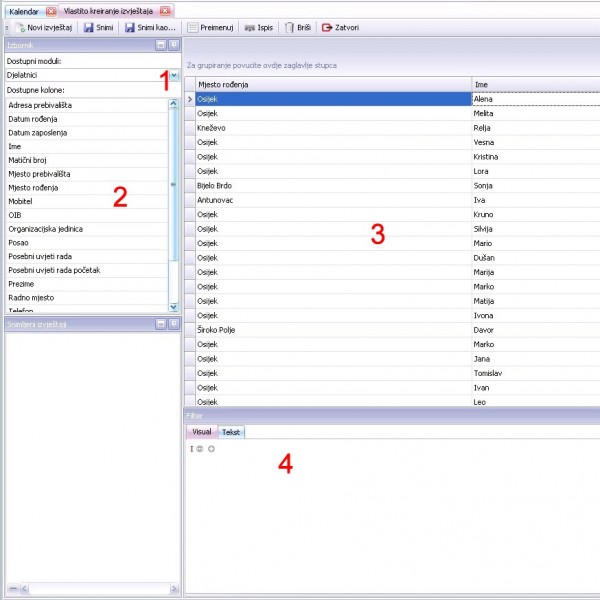
Task: Save report with the Snimi button
Action: (x=99, y=28)
